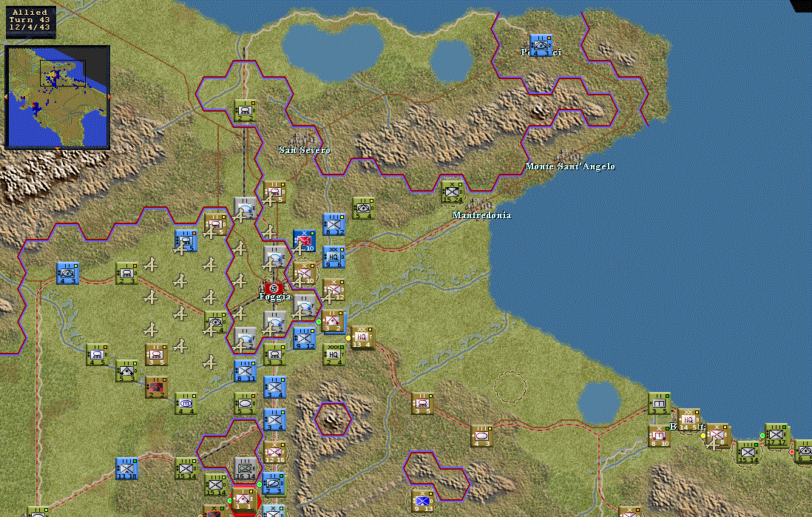Select the green 5 3 oval armor unit

[245, 404]
